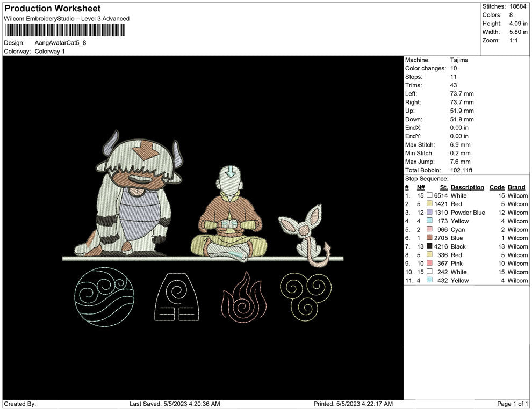
Task: Click the Trims value 43
Action: click(x=454, y=85)
